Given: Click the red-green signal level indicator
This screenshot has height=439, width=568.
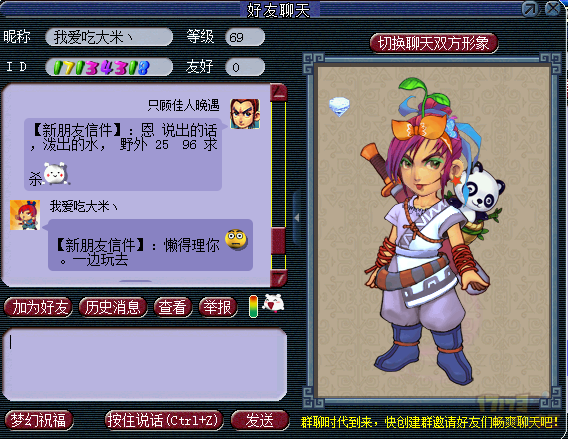Looking at the screenshot, I should 254,306.
